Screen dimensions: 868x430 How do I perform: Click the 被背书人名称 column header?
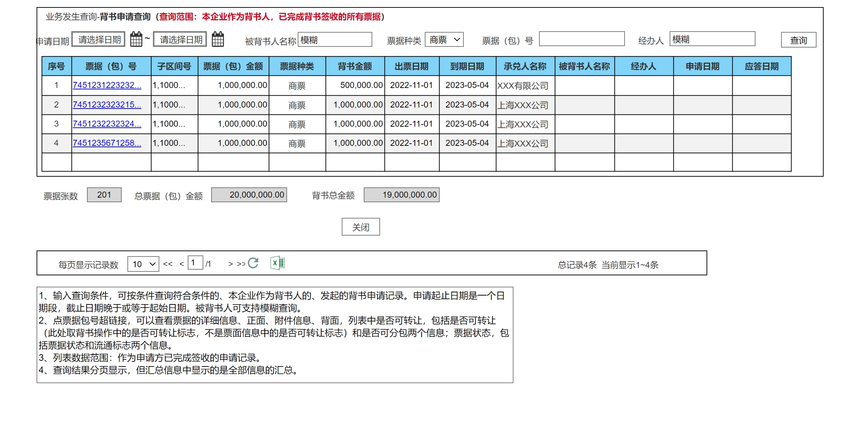tap(585, 66)
